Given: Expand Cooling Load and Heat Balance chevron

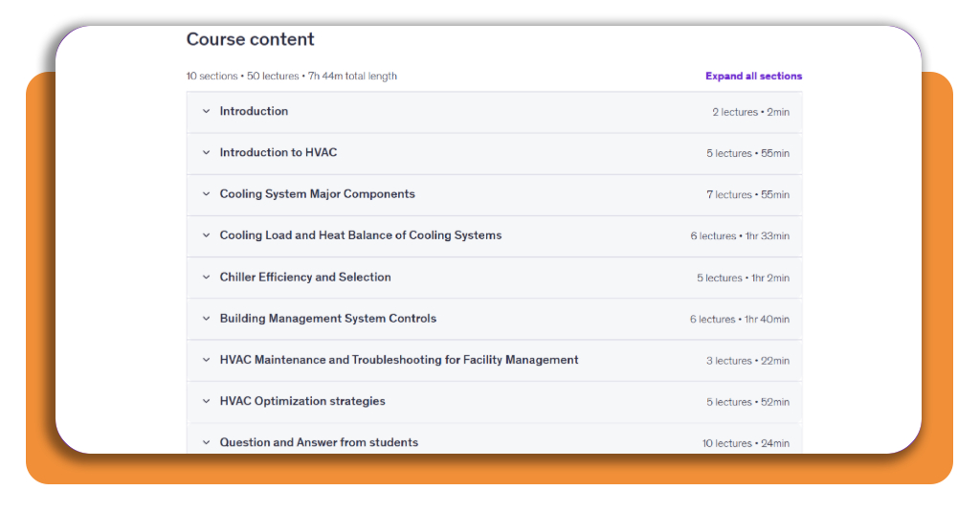Looking at the screenshot, I should 207,235.
